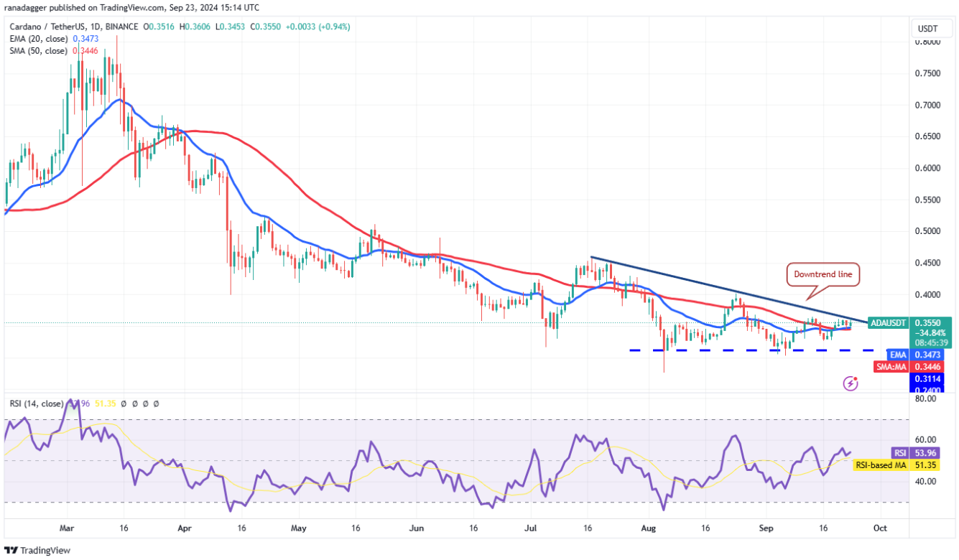The image size is (959, 560).
Task: Open the SMA (50, close) legend entry
Action: 37,51
